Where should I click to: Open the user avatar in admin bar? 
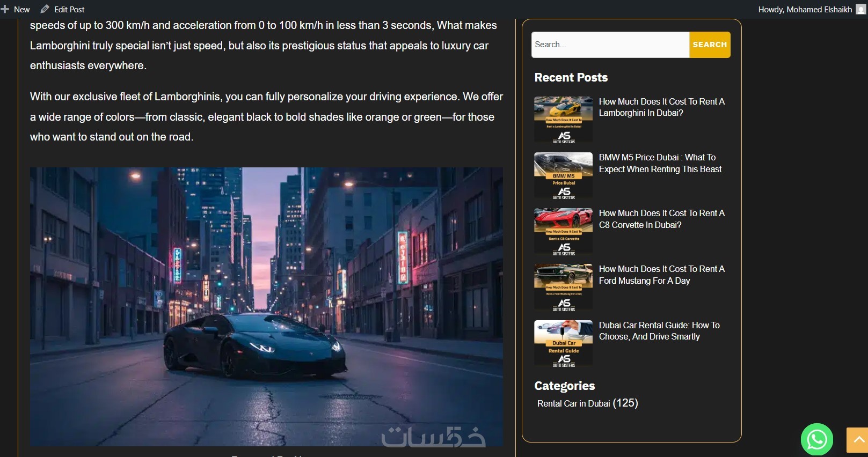coord(860,9)
